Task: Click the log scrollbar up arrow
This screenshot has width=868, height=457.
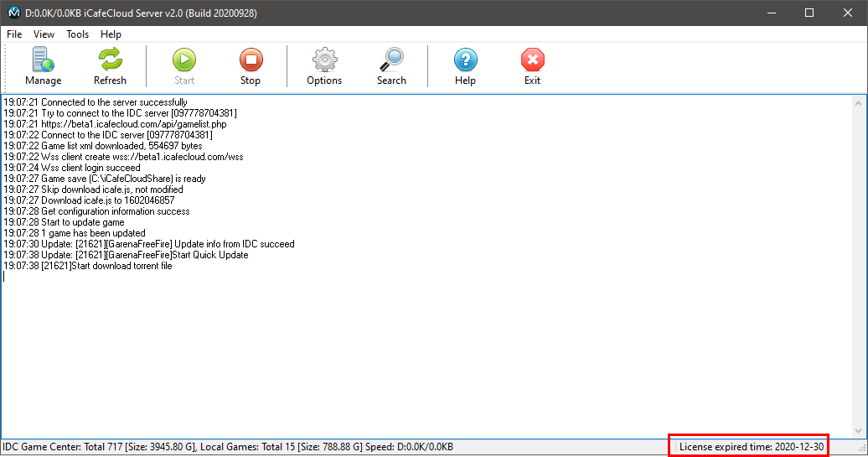Action: [x=859, y=101]
